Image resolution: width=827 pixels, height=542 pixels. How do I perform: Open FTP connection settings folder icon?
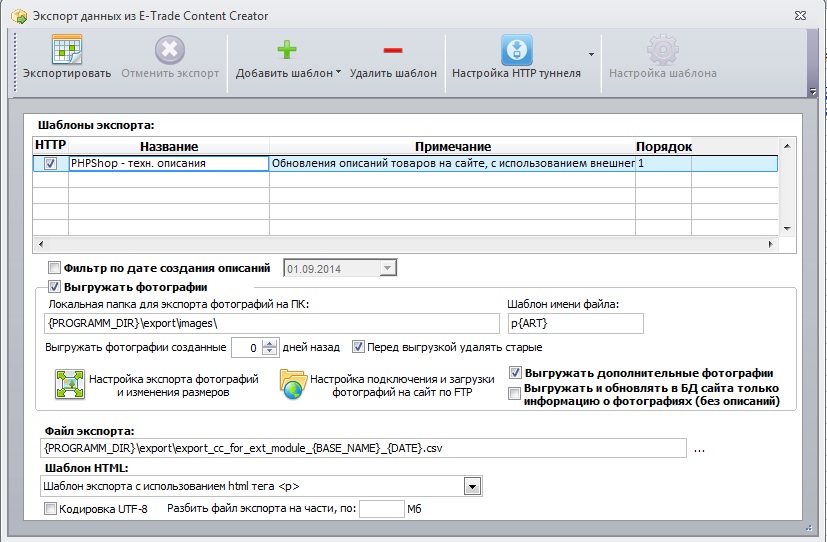point(293,384)
